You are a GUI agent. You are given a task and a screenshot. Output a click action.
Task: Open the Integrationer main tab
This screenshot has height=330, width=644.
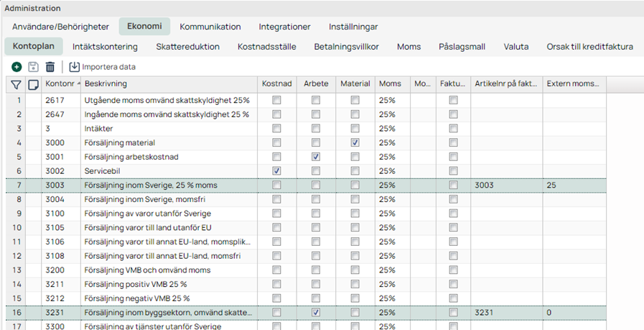(284, 27)
